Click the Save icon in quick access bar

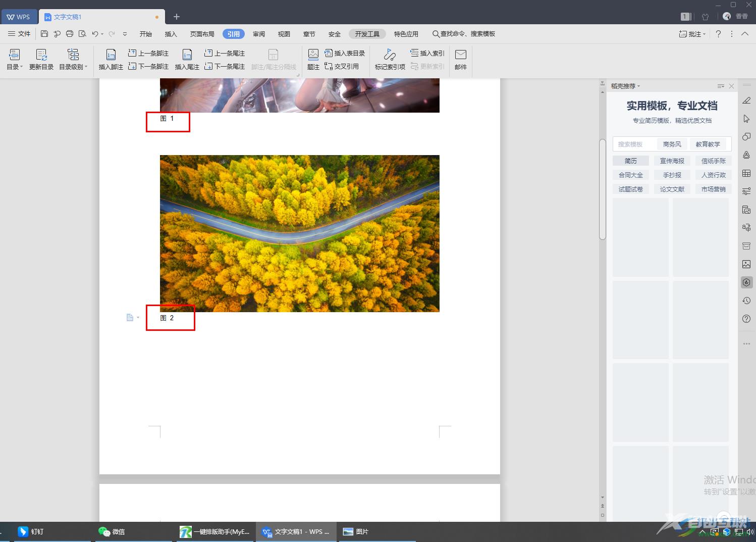(x=44, y=34)
